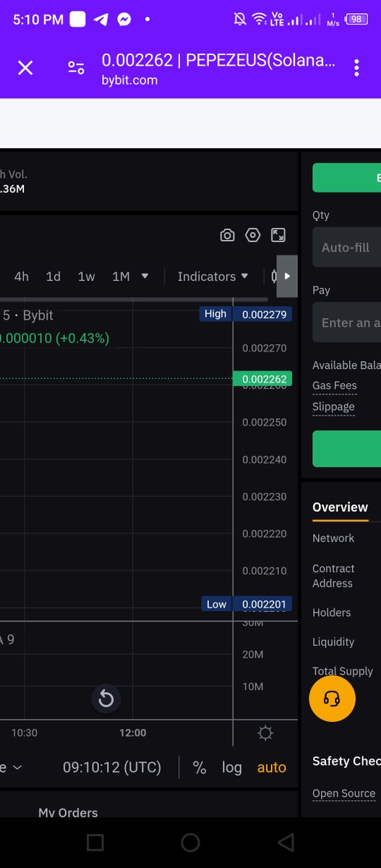Take chart snapshot with camera icon
Viewport: 381px width, 868px height.
tap(227, 235)
